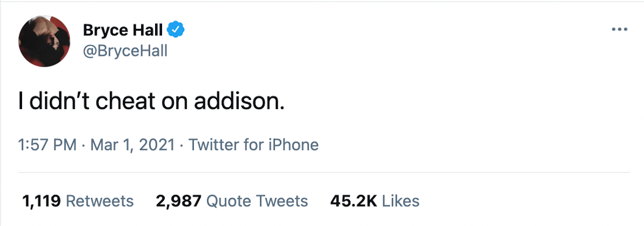644x226 pixels.
Task: Open the @BryceHall handle link
Action: [x=125, y=52]
